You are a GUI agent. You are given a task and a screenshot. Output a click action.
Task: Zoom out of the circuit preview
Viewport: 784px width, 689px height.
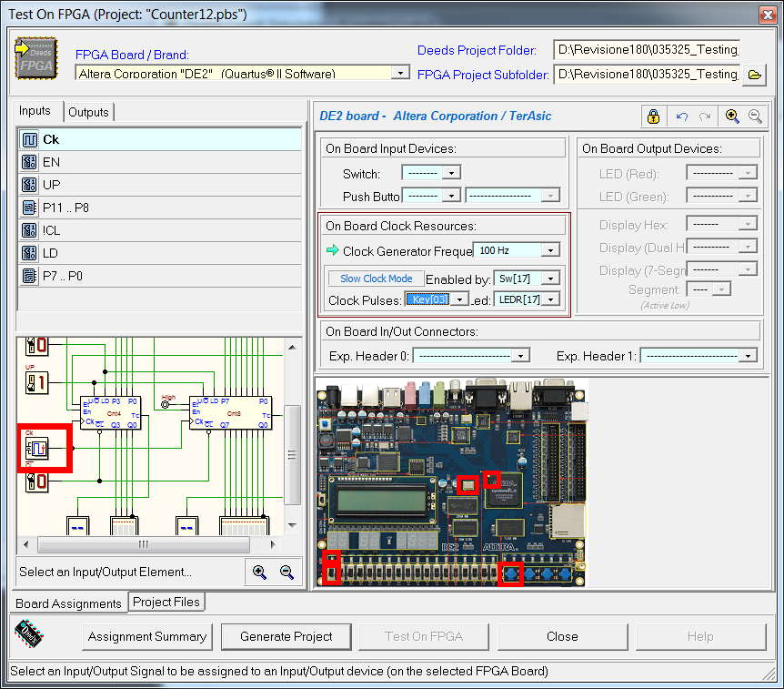[x=286, y=572]
